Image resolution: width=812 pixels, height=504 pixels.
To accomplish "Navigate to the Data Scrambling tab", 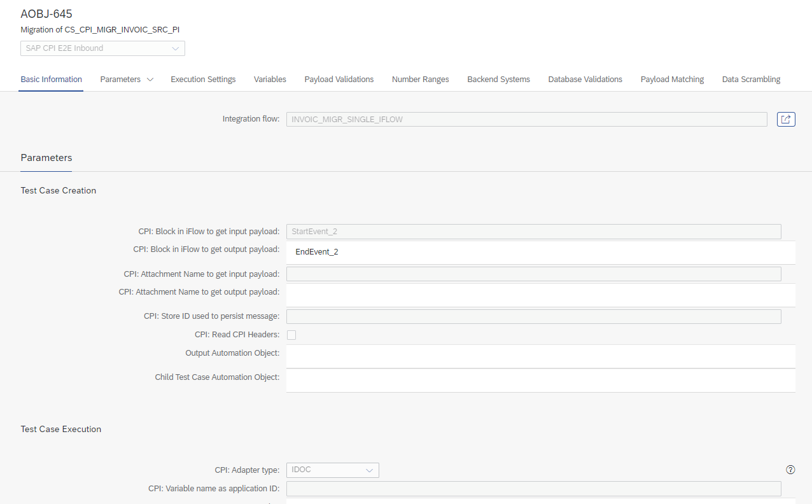I will pyautogui.click(x=751, y=80).
